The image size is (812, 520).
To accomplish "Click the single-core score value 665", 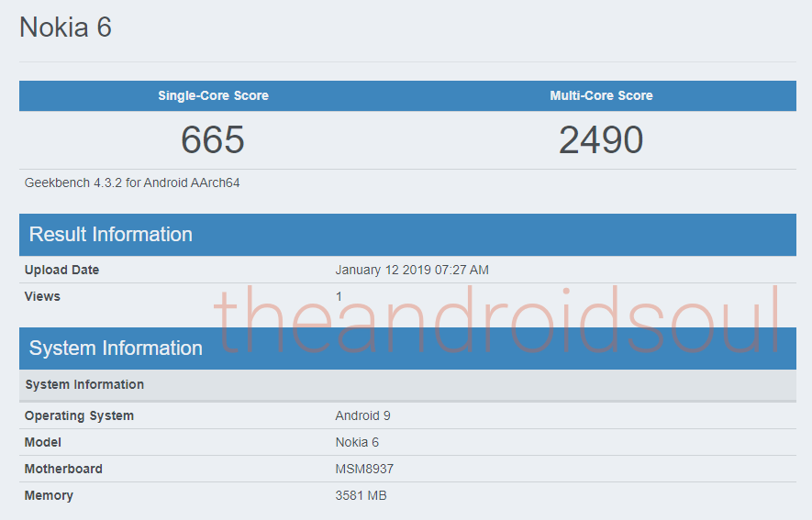I will coord(213,139).
